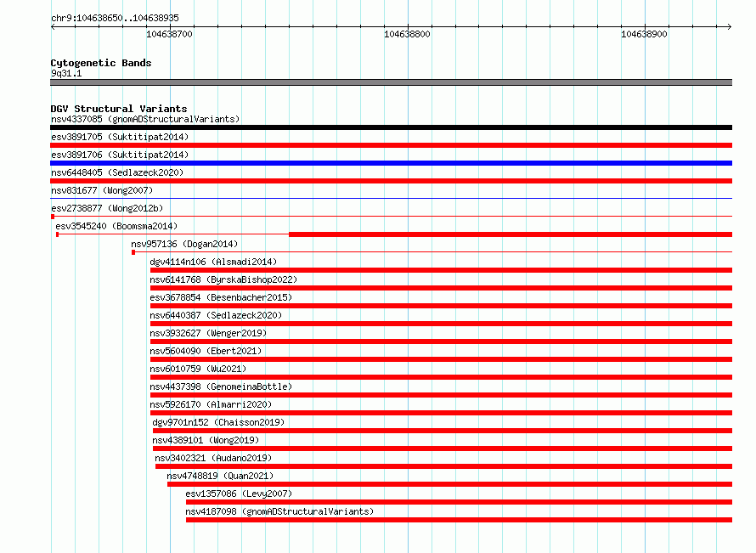This screenshot has width=756, height=553.
Task: Open esv3891705 (Suktitipat2014) variant label
Action: click(120, 137)
